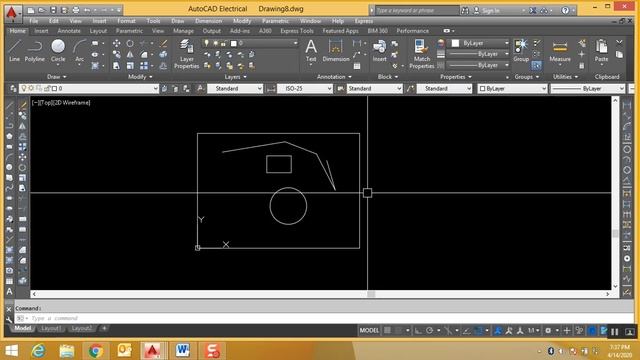Click the Array tool in Modify panel
The width and height of the screenshot is (640, 360).
[x=144, y=65]
